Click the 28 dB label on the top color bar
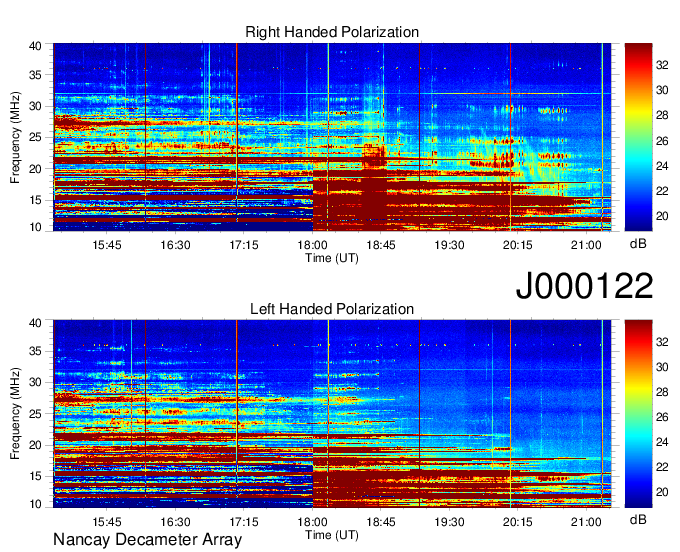The height and width of the screenshot is (552, 680). [x=662, y=115]
